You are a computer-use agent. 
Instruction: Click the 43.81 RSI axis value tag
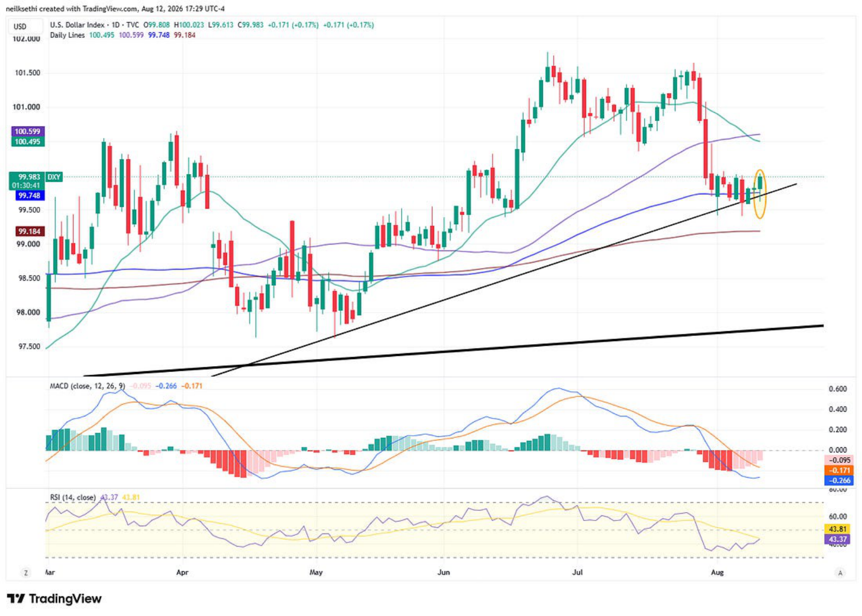click(x=838, y=529)
